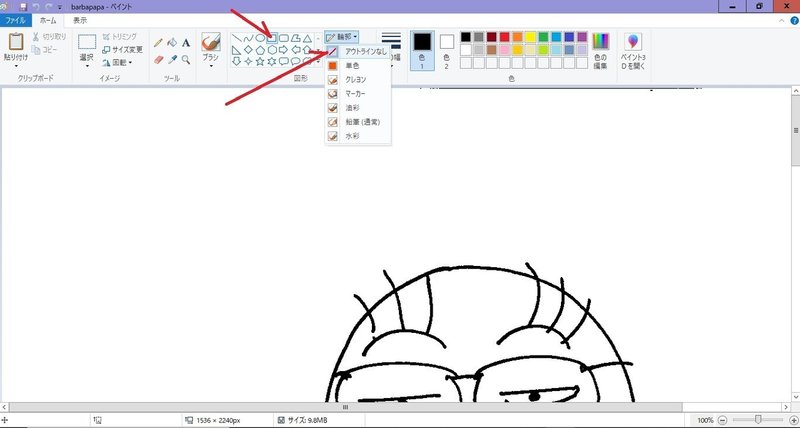Screen dimensions: 800x428
Task: Pick the red color swatch
Action: click(x=505, y=37)
